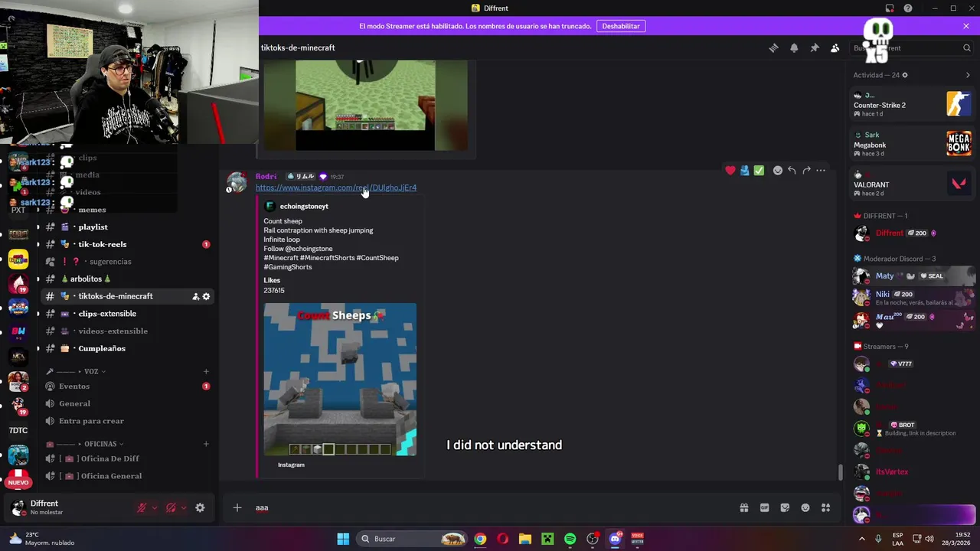Screen dimensions: 980x551
Task: Open the inbox icon in title bar
Action: [x=890, y=8]
